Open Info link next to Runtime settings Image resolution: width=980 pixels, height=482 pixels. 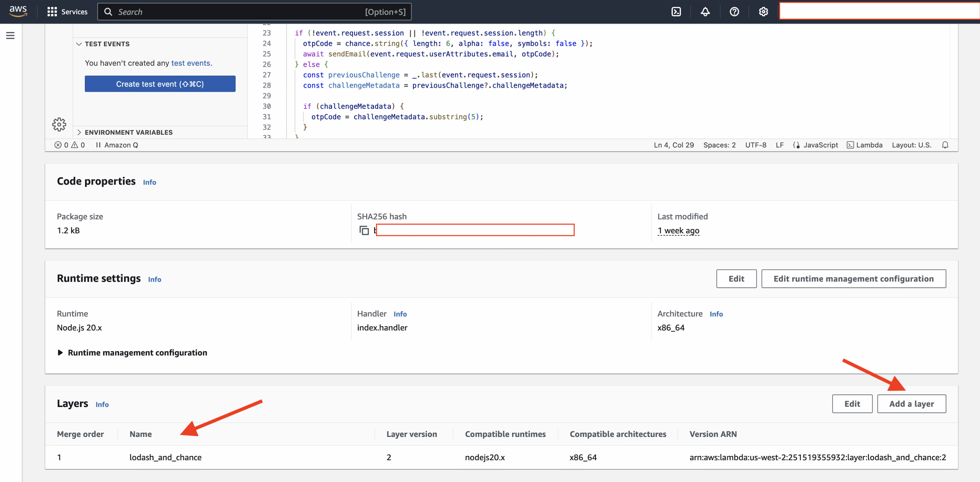pyautogui.click(x=155, y=279)
